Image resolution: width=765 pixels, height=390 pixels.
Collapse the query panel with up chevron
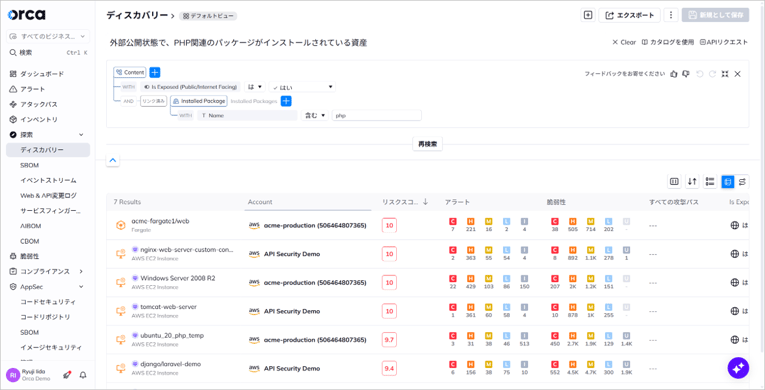tap(113, 160)
